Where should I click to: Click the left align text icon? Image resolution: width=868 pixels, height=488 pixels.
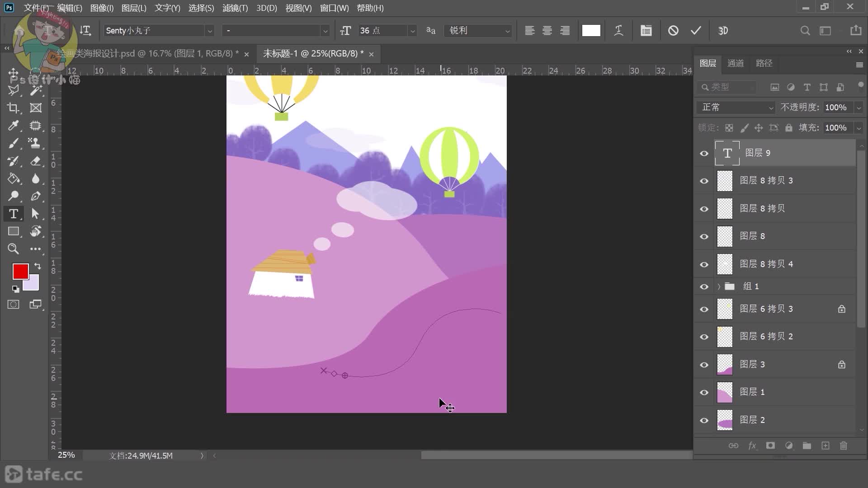point(529,31)
